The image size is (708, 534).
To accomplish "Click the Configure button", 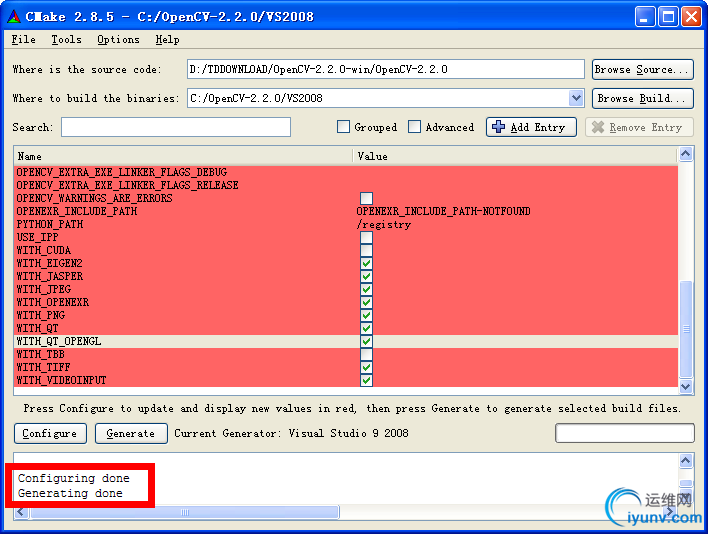I will click(x=50, y=433).
